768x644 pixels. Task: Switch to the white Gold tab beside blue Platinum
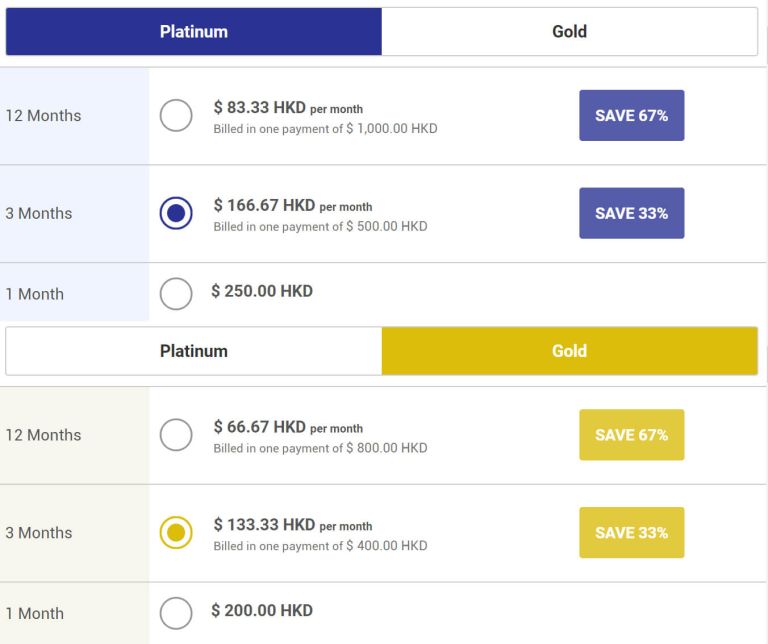(x=569, y=32)
